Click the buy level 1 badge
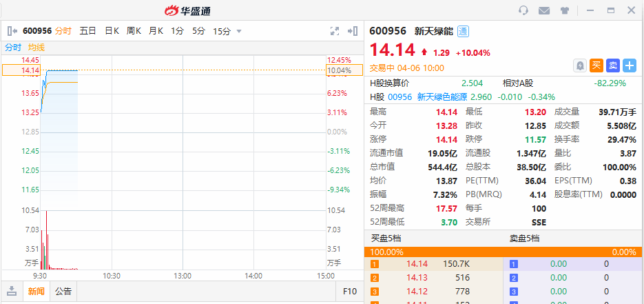The image size is (644, 304). coord(375,264)
